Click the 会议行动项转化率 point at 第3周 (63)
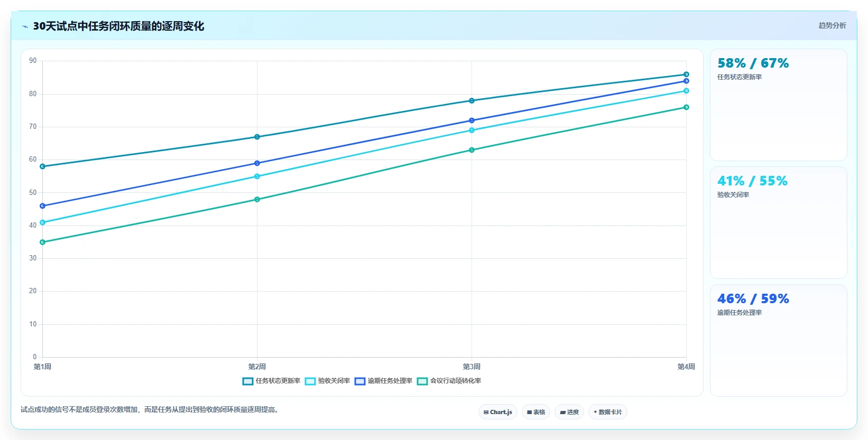Image resolution: width=868 pixels, height=440 pixels. pyautogui.click(x=472, y=150)
